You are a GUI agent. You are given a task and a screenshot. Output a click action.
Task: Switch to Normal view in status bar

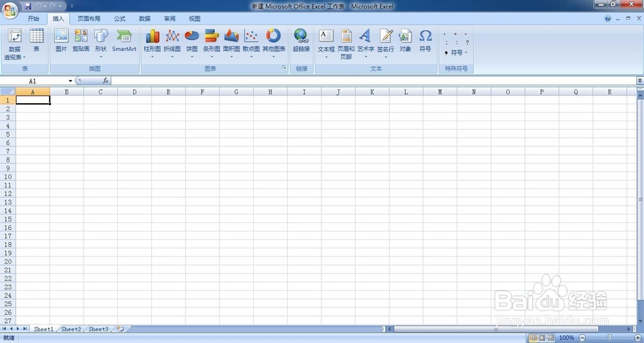click(x=533, y=338)
